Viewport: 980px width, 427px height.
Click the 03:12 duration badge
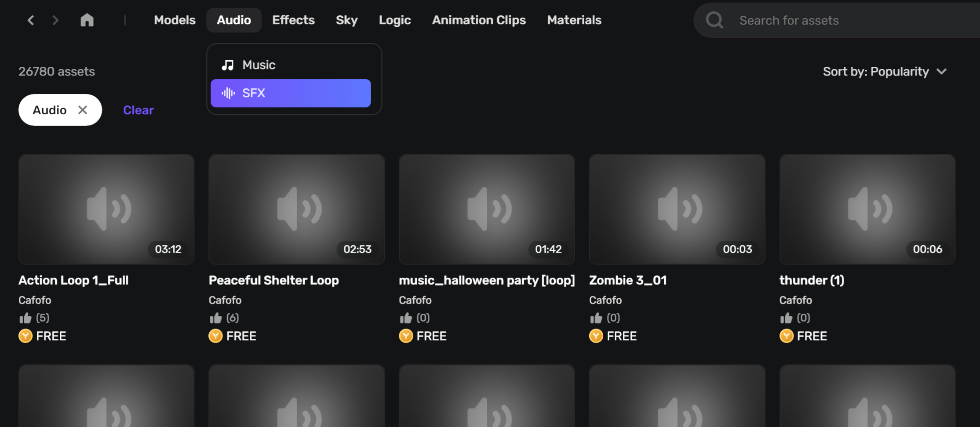click(168, 249)
